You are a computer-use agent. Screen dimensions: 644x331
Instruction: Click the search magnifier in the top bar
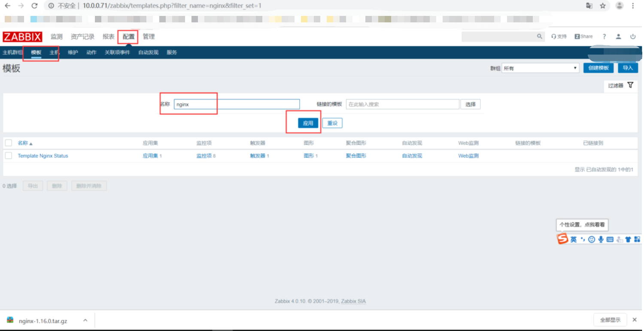(540, 37)
